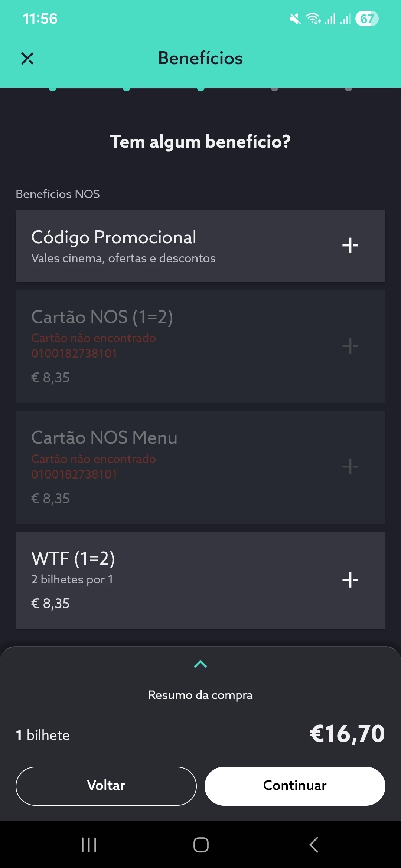This screenshot has height=868, width=401.
Task: Select the Código Promocional title
Action: [x=114, y=237]
